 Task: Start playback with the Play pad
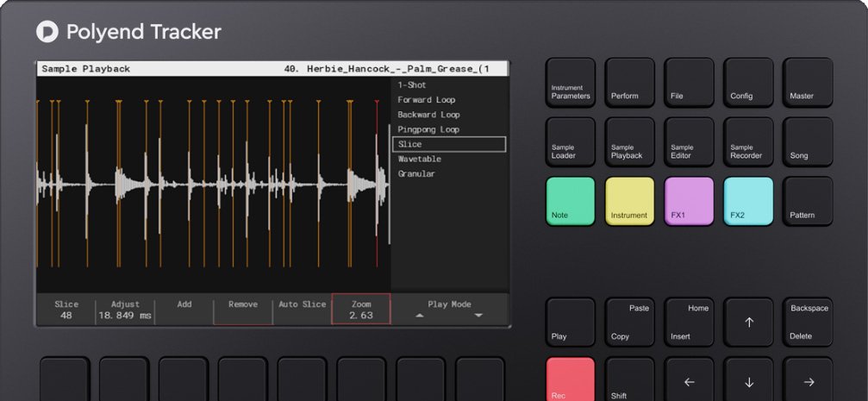tap(571, 323)
